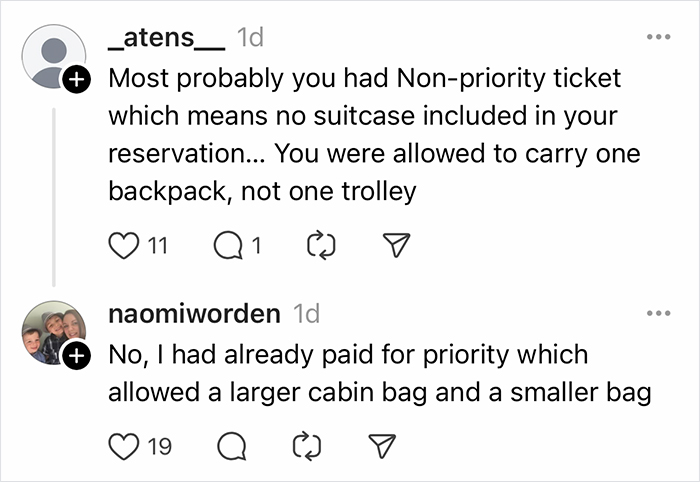This screenshot has height=482, width=700.
Task: Like the _atens__ comment with heart icon
Action: pos(122,244)
